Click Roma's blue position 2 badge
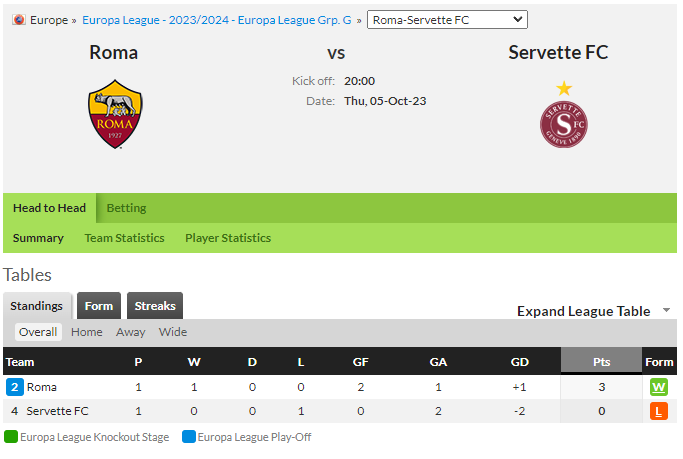683x459 pixels. [14, 387]
